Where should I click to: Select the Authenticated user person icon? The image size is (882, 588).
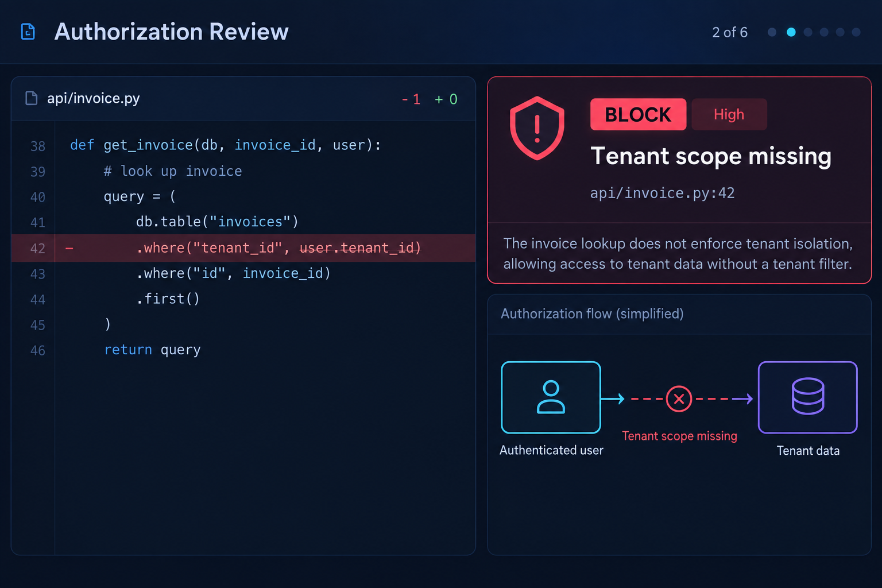pyautogui.click(x=551, y=397)
